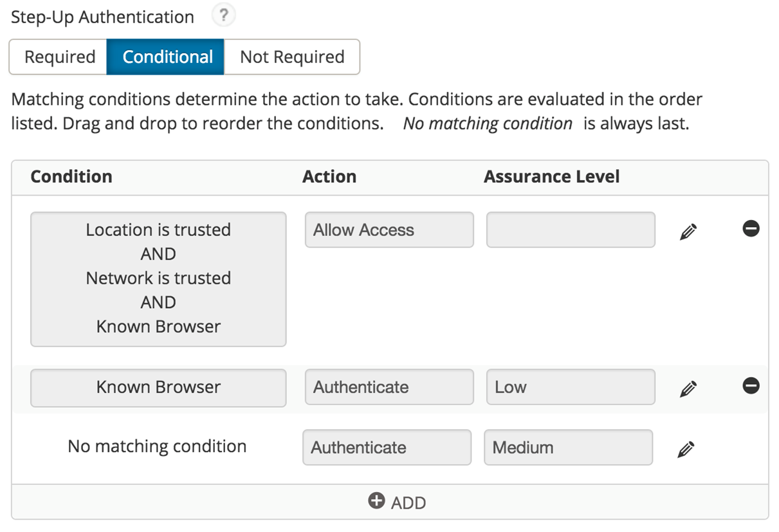This screenshot has height=532, width=779.
Task: Click the empty assurance level field
Action: click(x=570, y=230)
